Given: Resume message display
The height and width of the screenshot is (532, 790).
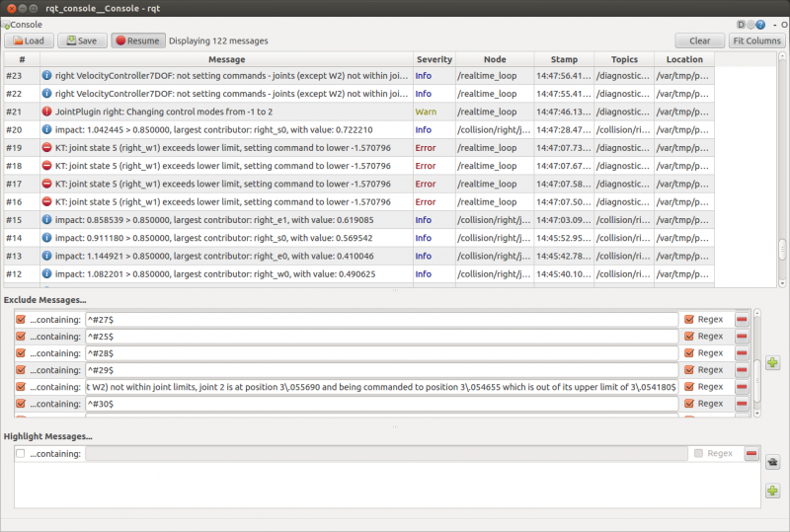Looking at the screenshot, I should click(137, 40).
